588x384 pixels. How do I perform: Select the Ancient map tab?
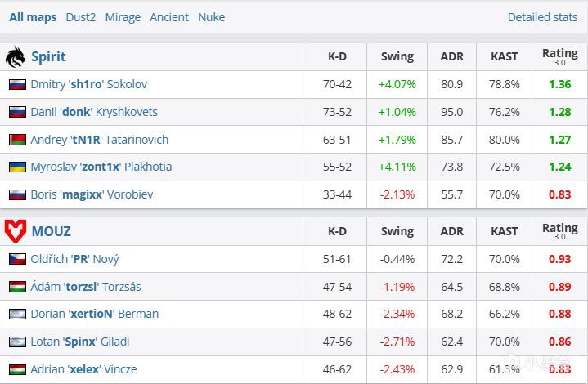click(x=169, y=17)
